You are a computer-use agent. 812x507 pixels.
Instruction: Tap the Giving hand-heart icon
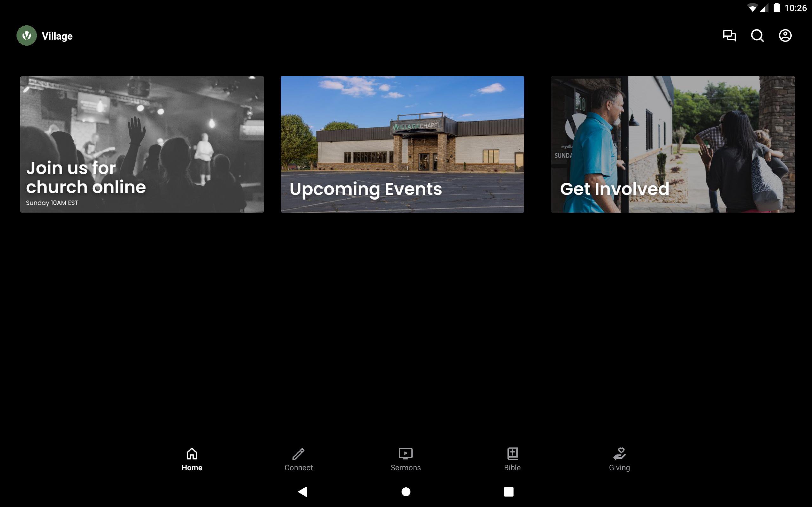tap(619, 453)
